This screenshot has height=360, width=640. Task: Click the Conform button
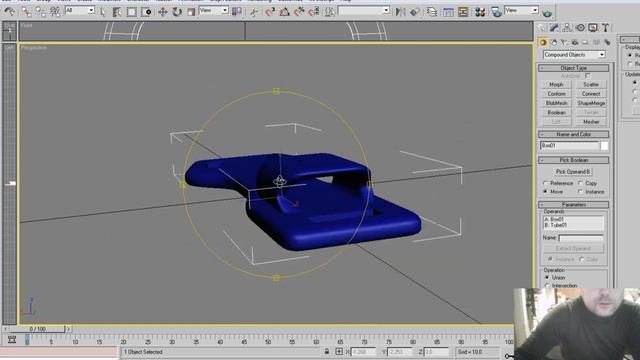(x=556, y=94)
